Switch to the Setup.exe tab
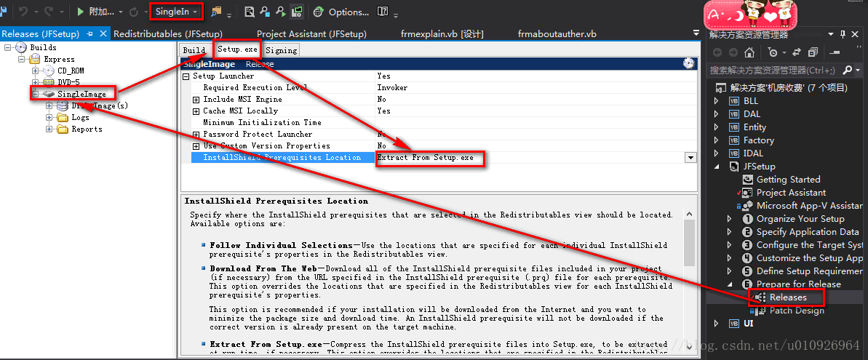 [237, 49]
